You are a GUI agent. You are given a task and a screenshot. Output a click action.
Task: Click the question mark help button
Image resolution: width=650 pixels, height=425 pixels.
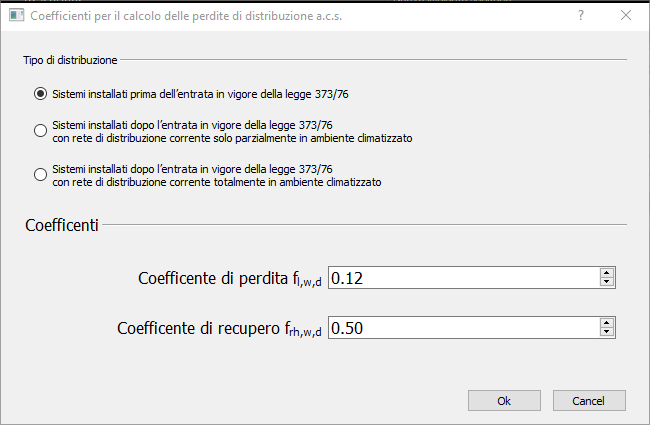tap(581, 16)
